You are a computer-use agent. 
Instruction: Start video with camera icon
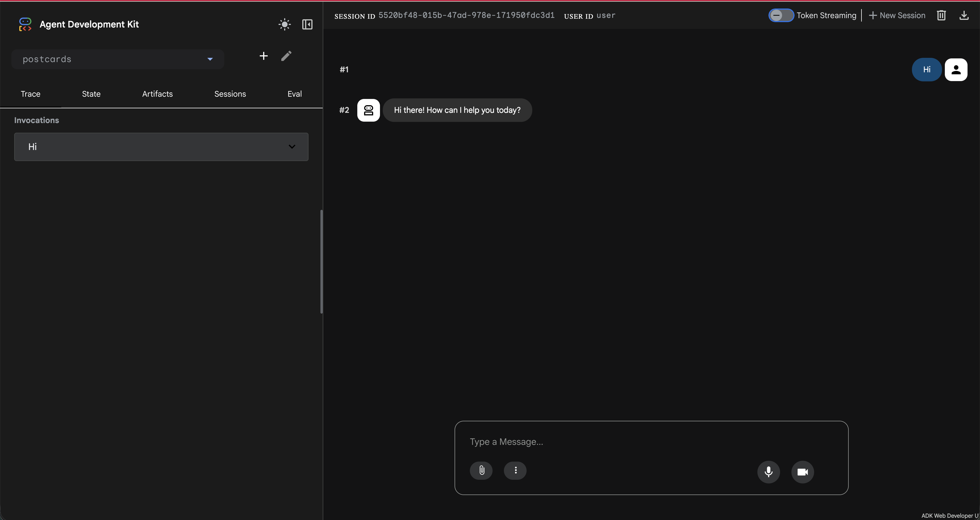pos(803,472)
